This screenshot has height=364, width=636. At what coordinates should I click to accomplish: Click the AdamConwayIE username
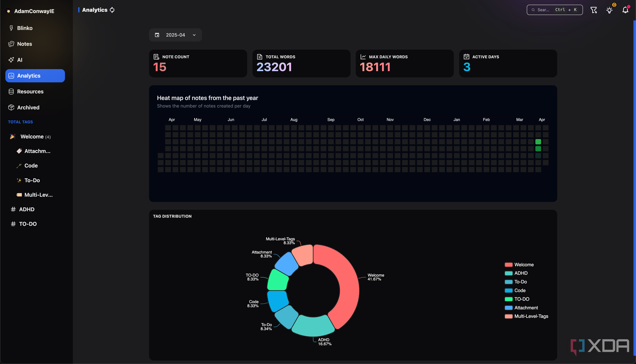(34, 11)
